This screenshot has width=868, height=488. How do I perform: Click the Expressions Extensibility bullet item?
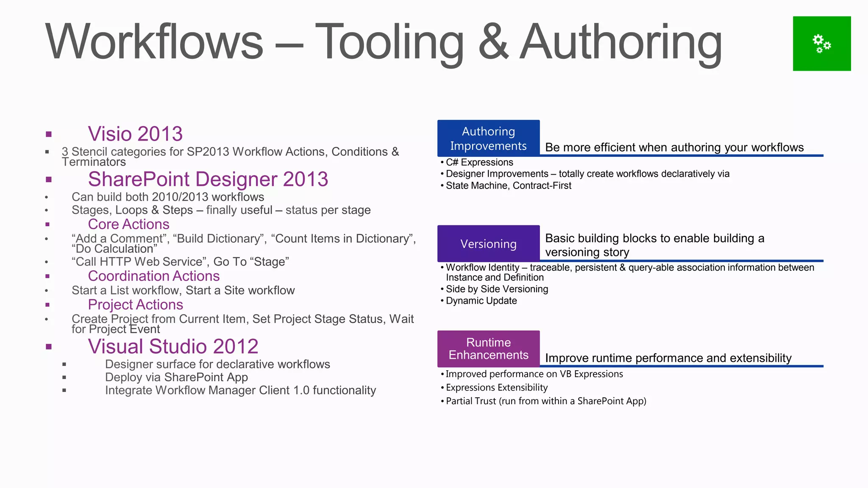496,388
